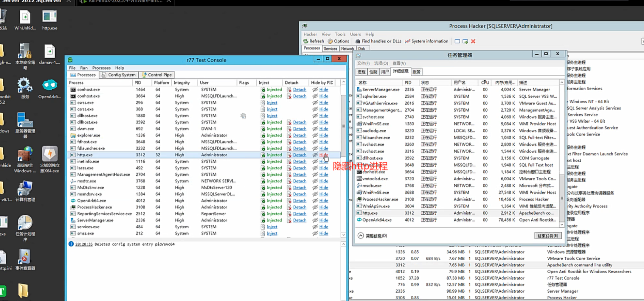Viewport: 644px width, 301px height.
Task: Click Options in Process Hacker toolbar
Action: (x=338, y=41)
